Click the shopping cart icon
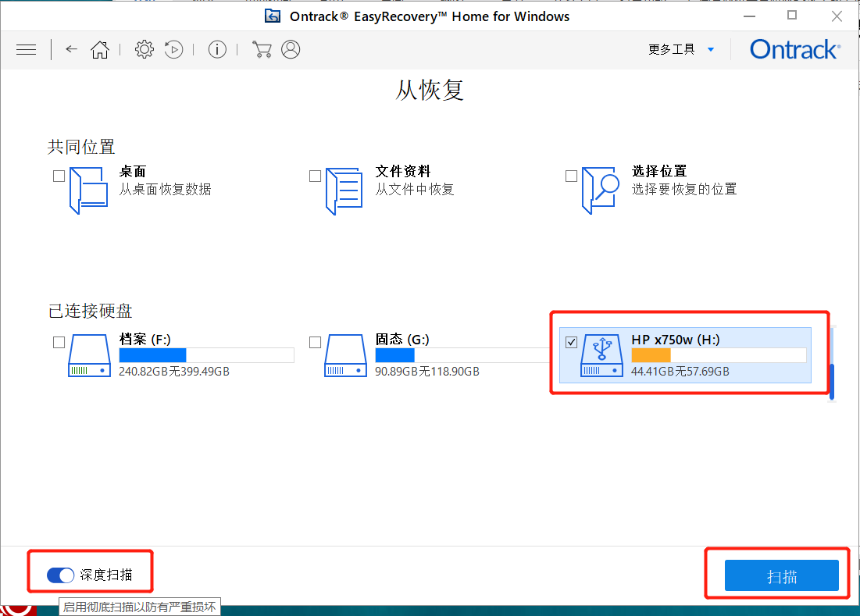860x616 pixels. (262, 49)
